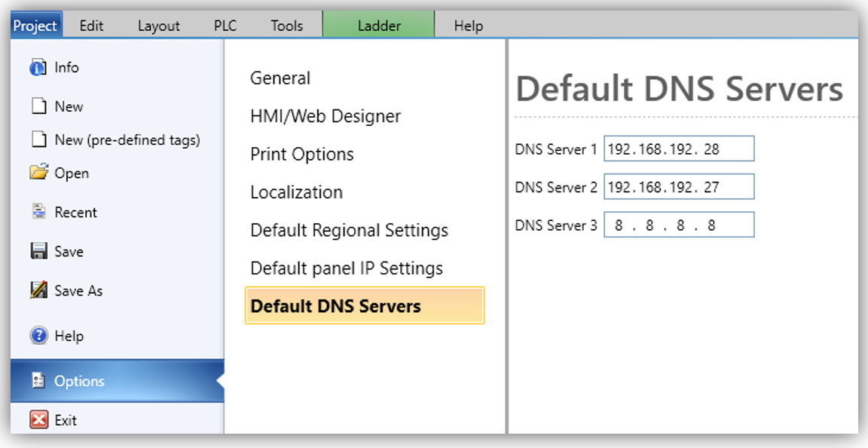The image size is (868, 448).
Task: Click the DNS Server 2 address field
Action: pyautogui.click(x=679, y=186)
